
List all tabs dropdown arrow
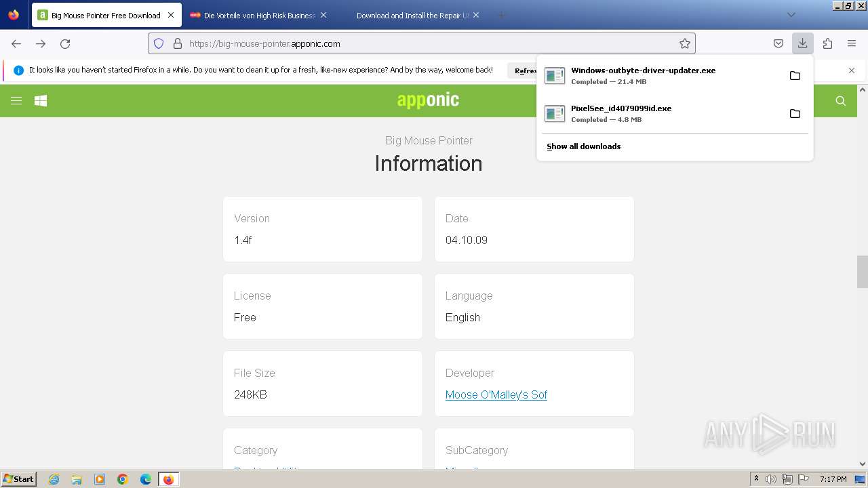(791, 15)
